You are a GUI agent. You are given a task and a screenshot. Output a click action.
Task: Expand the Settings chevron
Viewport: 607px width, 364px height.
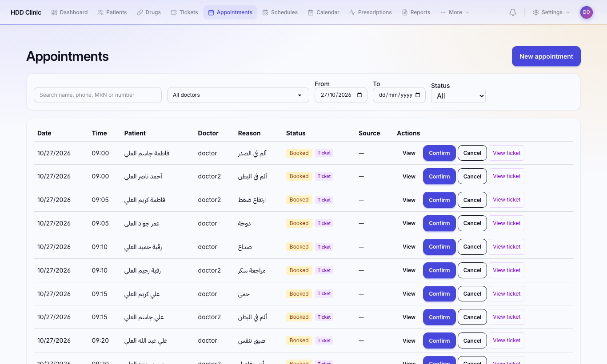(x=568, y=12)
